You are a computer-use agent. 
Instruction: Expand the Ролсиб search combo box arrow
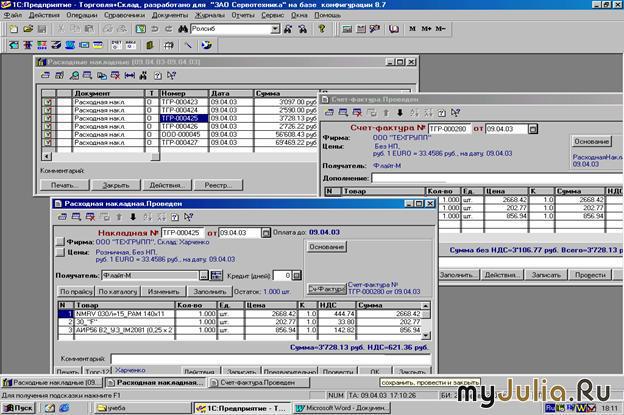pos(275,29)
